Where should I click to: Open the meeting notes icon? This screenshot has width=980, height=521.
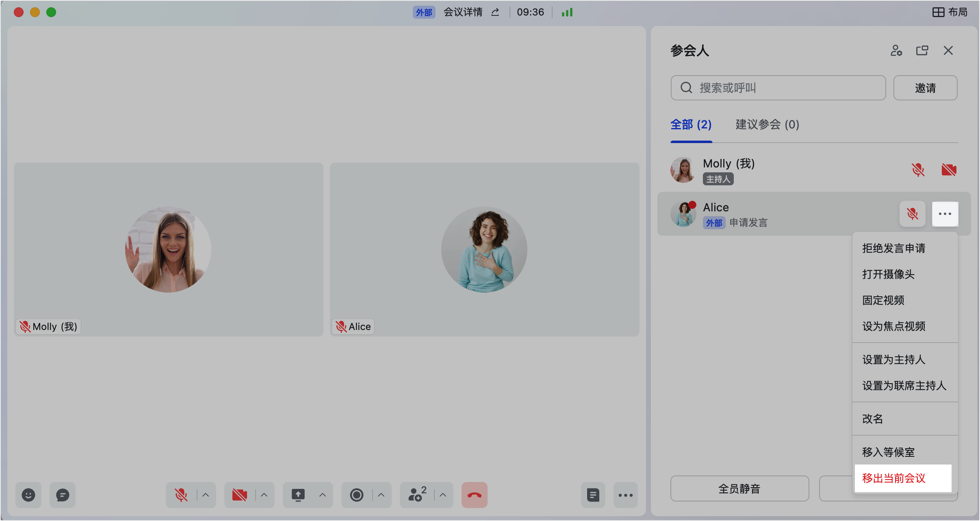coord(593,495)
